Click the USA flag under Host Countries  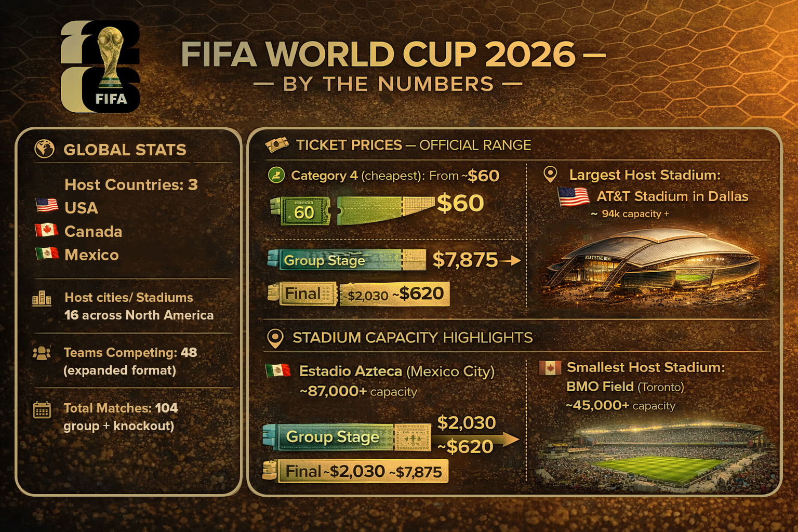[x=47, y=206]
